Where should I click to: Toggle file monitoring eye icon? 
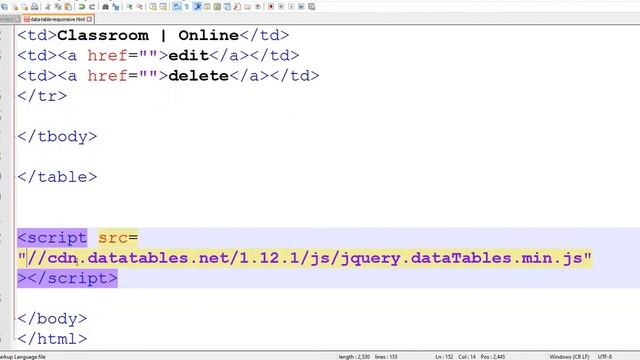(258, 7)
